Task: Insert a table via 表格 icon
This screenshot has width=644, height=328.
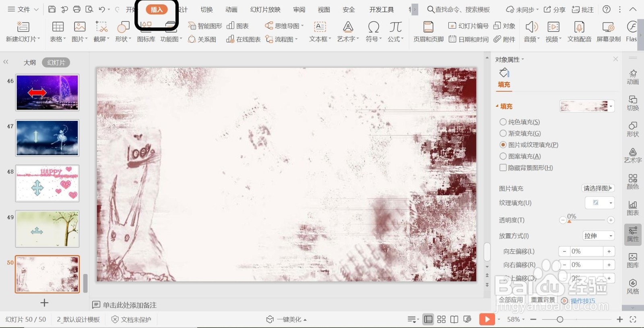Action: pyautogui.click(x=58, y=27)
